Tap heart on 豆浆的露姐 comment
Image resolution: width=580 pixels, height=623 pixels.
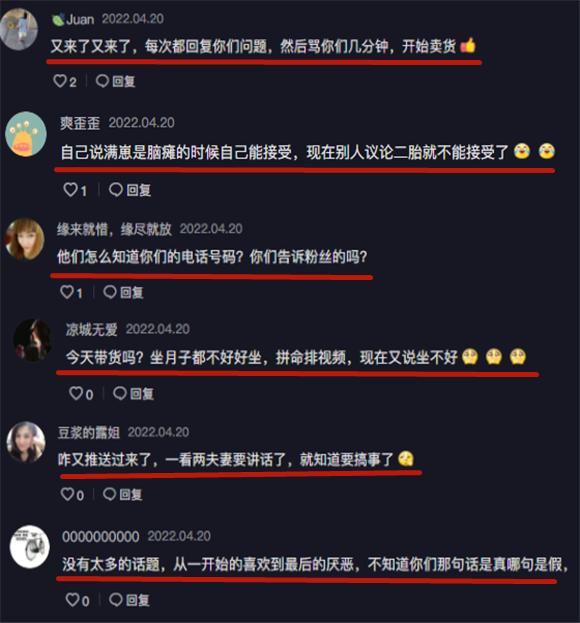pos(67,494)
